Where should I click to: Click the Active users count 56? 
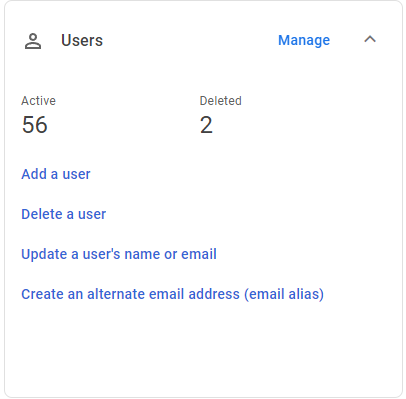tap(35, 125)
